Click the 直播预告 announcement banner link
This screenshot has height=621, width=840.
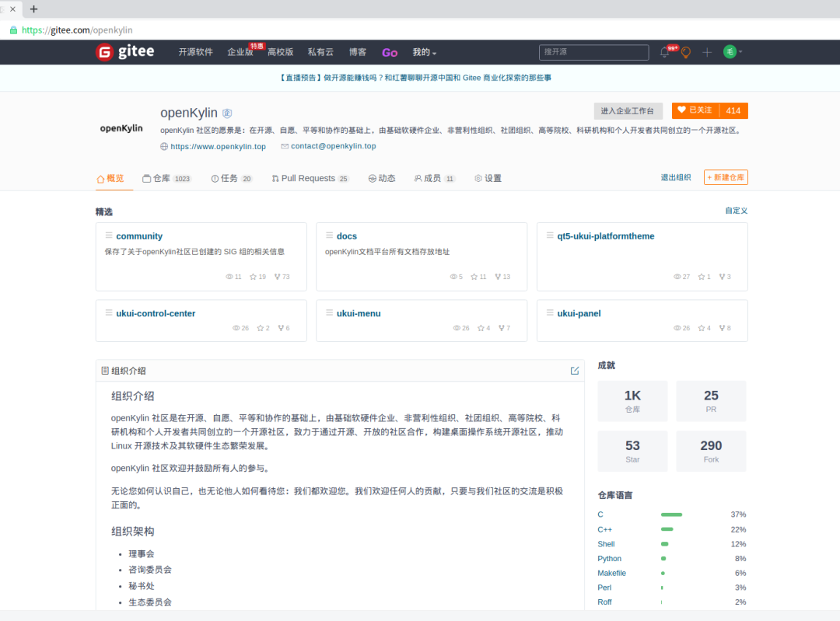(415, 78)
